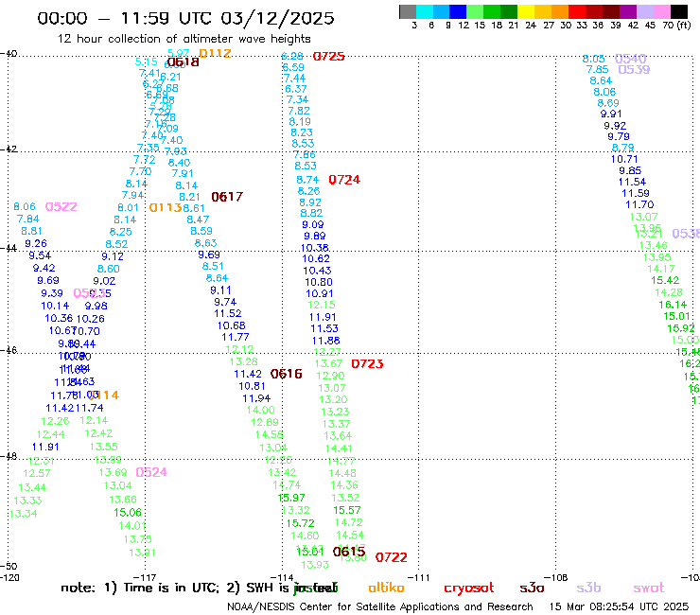
Task: Click the dark red s3a time label 0615
Action: (x=349, y=552)
